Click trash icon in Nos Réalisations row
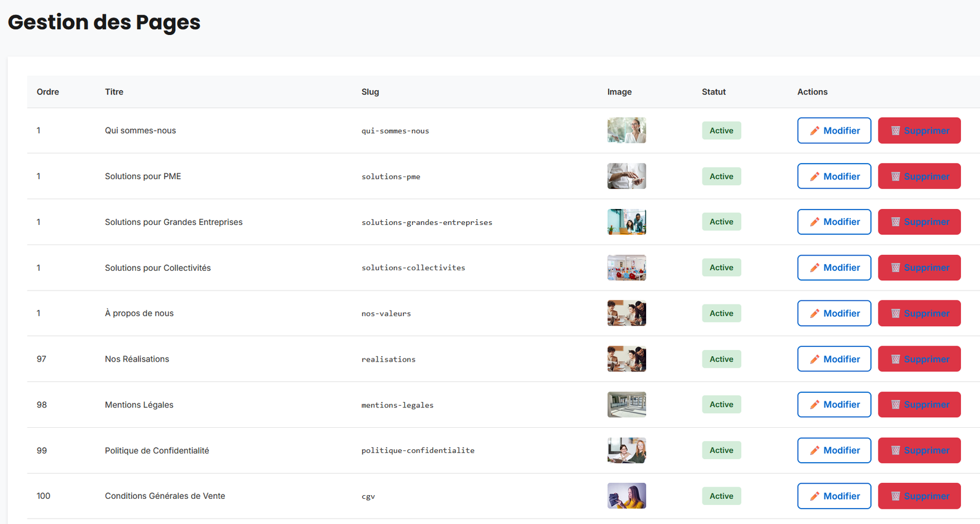980x524 pixels. tap(895, 359)
